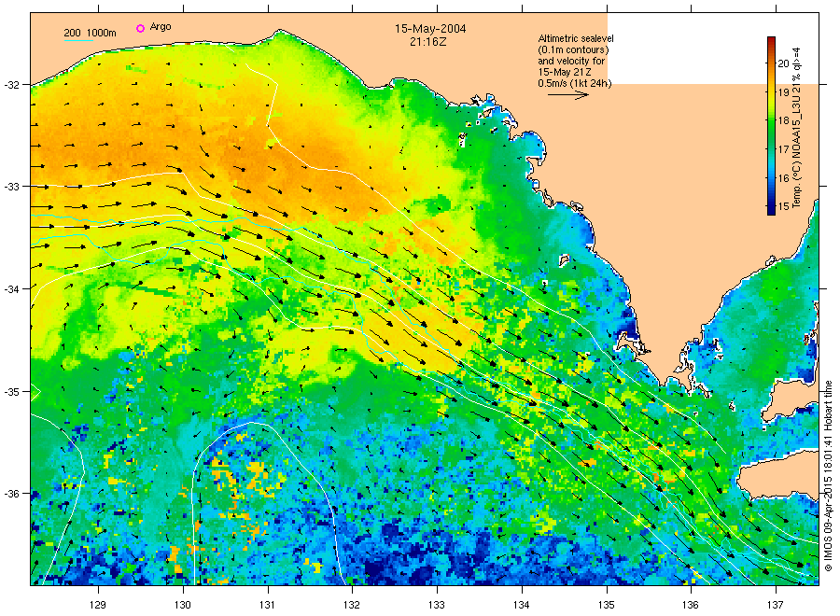Click the '(0.1m contours)' legend line
This screenshot has height=616, width=840.
click(573, 49)
